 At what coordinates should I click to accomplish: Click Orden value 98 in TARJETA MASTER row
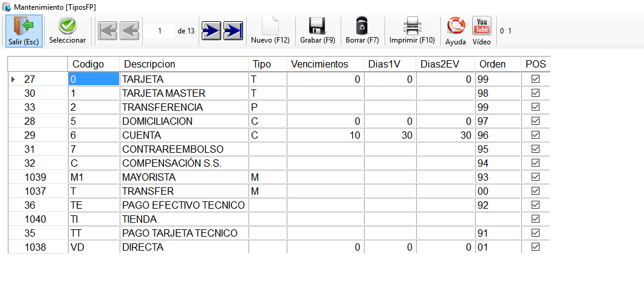498,93
